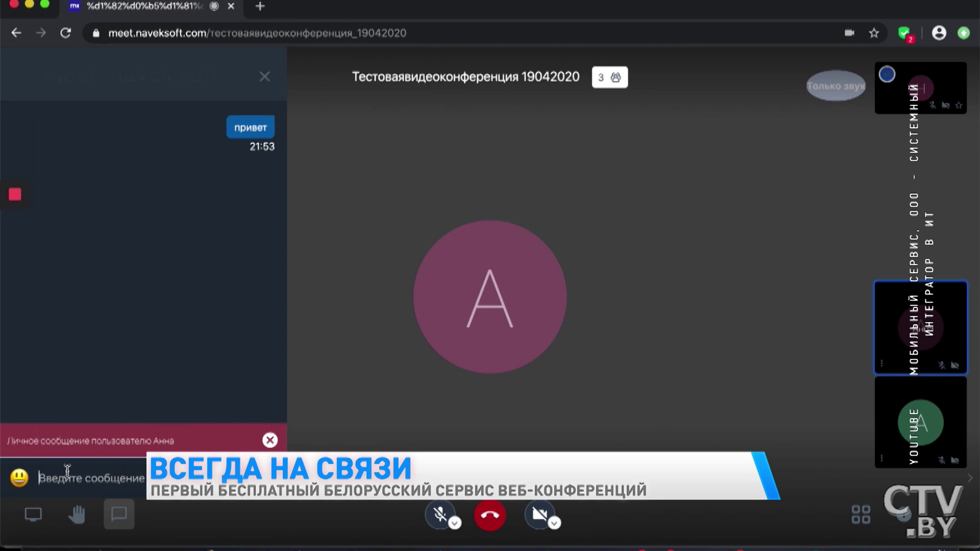
Task: Click the Только звук indicator
Action: point(836,86)
